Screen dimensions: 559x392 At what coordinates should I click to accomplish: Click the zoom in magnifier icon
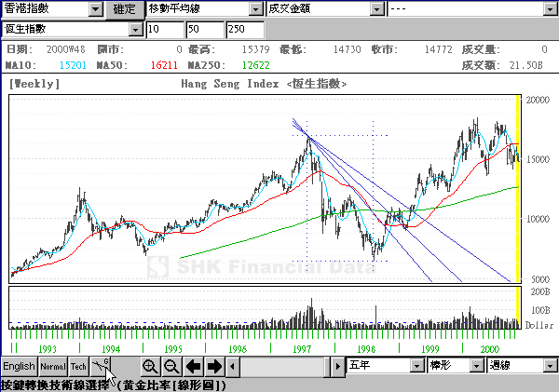150,366
